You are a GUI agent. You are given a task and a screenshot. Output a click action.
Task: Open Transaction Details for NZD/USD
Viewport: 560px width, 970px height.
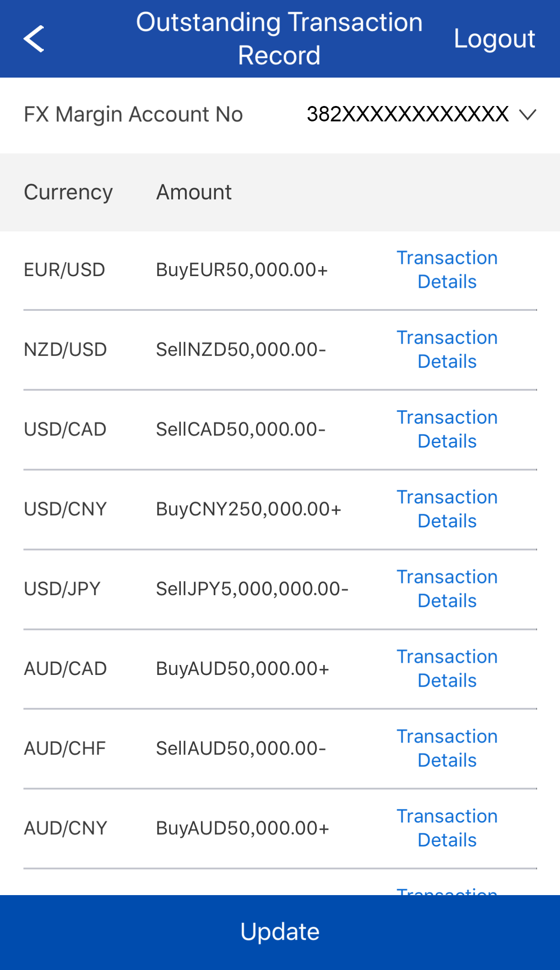(x=447, y=350)
